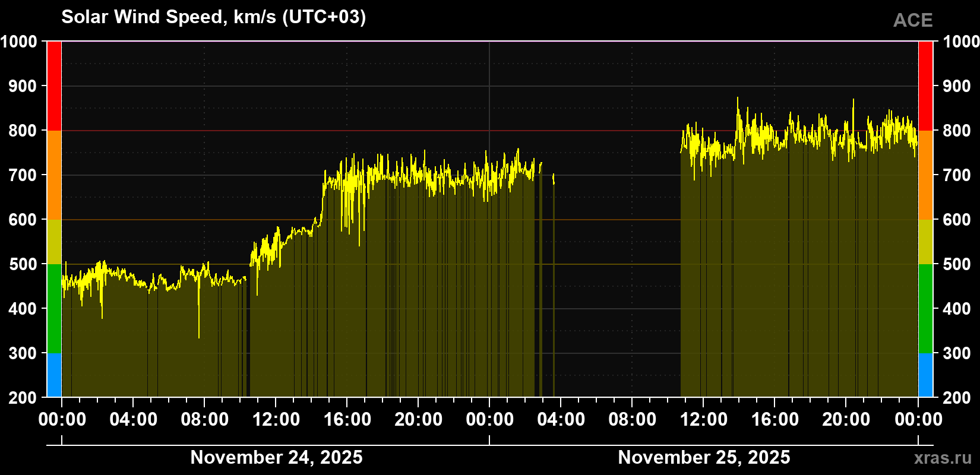Select the middle 00:00 midnight axis label
This screenshot has width=980, height=475.
click(x=489, y=419)
